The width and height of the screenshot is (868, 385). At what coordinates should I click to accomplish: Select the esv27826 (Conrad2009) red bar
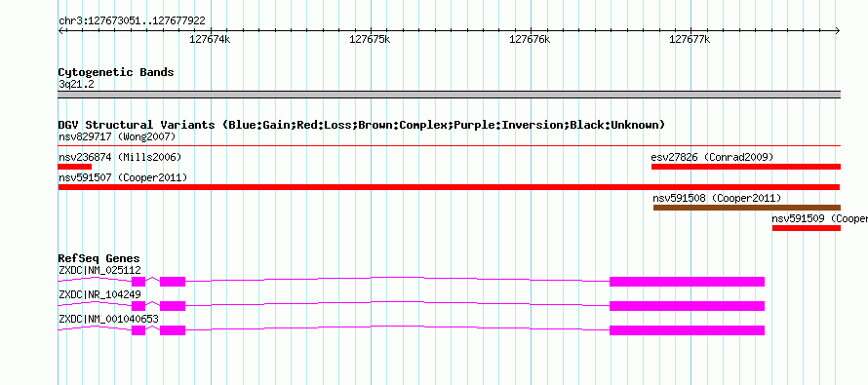point(746,167)
